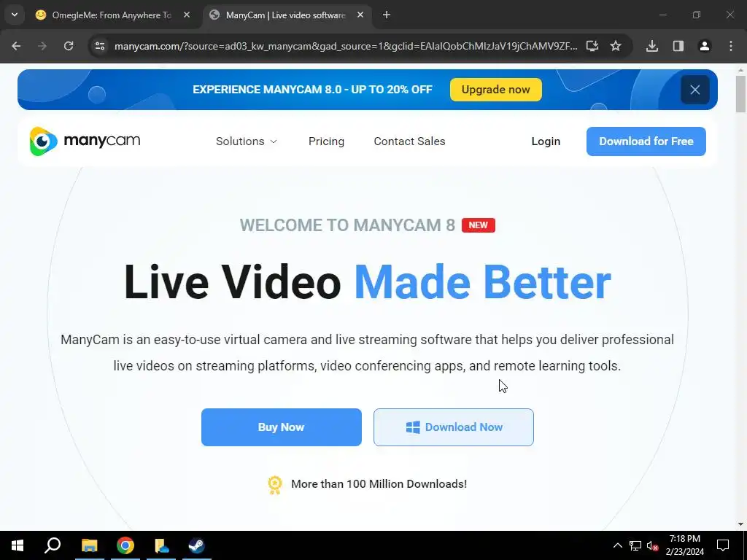The width and height of the screenshot is (747, 560).
Task: Open Chrome three-dot menu
Action: (x=731, y=46)
